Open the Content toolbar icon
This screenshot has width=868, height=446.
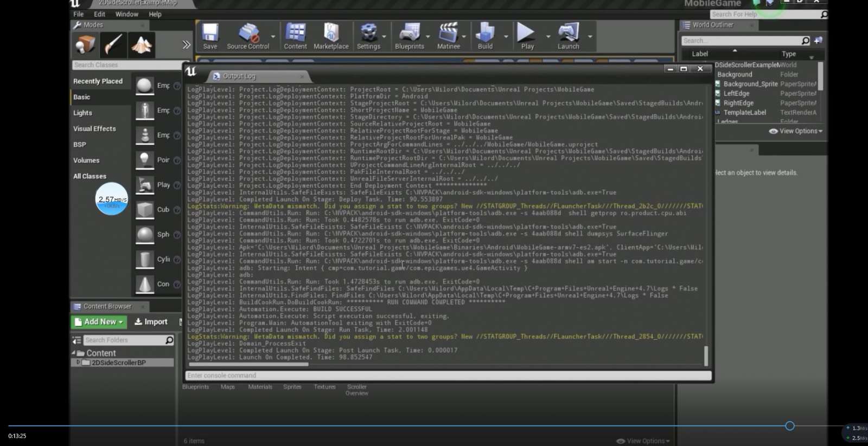pos(295,33)
